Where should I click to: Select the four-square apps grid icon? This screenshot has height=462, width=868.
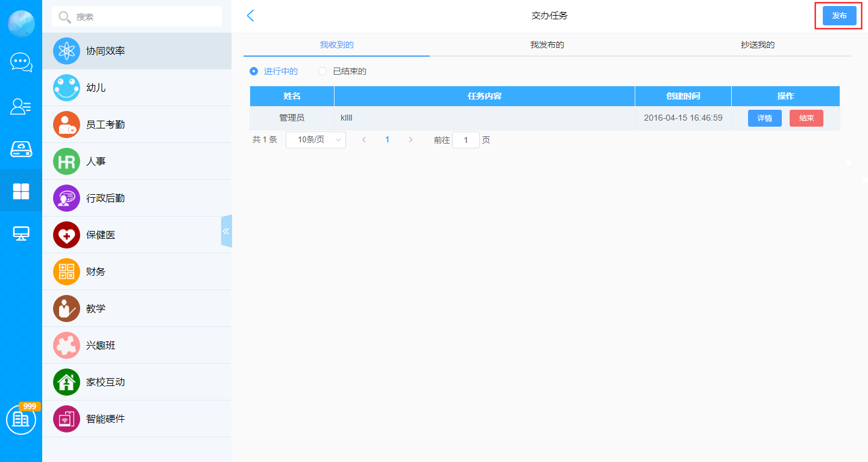click(21, 191)
